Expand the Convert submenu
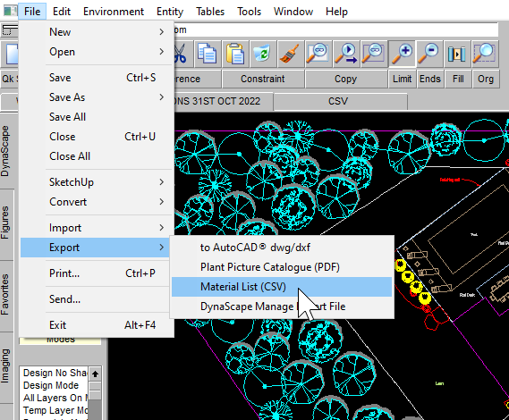Image resolution: width=509 pixels, height=420 pixels. point(97,202)
